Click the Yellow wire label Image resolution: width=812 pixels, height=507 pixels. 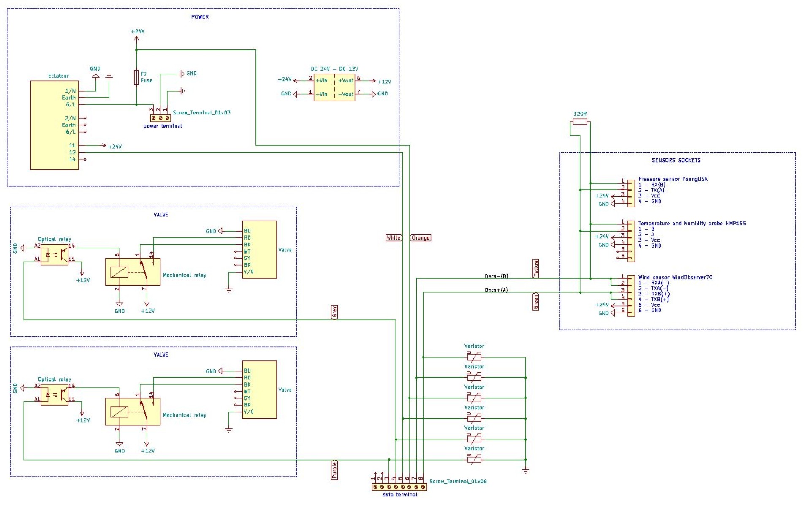[536, 269]
